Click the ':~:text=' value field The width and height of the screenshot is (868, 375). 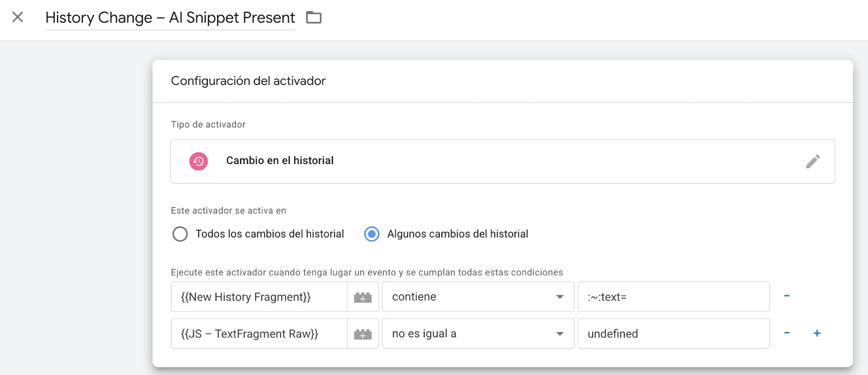[673, 297]
